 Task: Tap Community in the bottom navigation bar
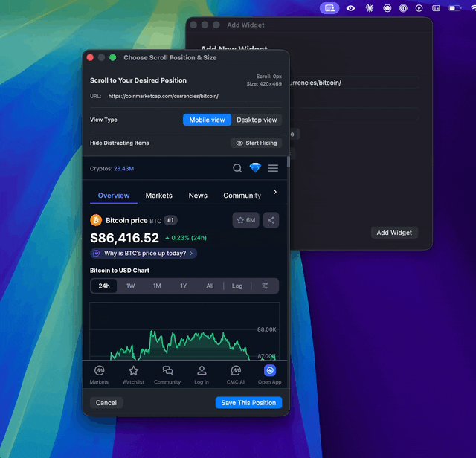click(x=167, y=375)
